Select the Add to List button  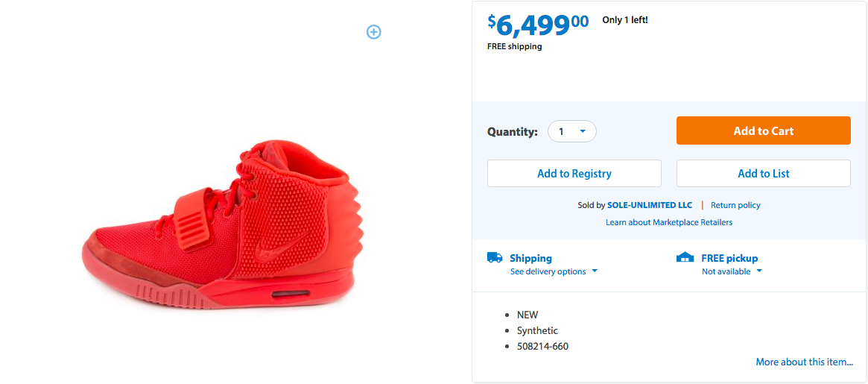point(763,174)
